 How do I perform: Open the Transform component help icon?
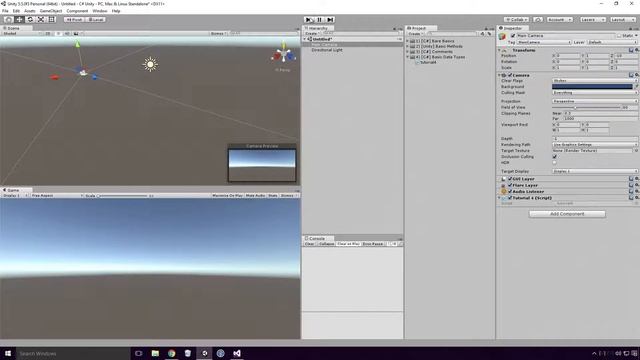(631, 50)
